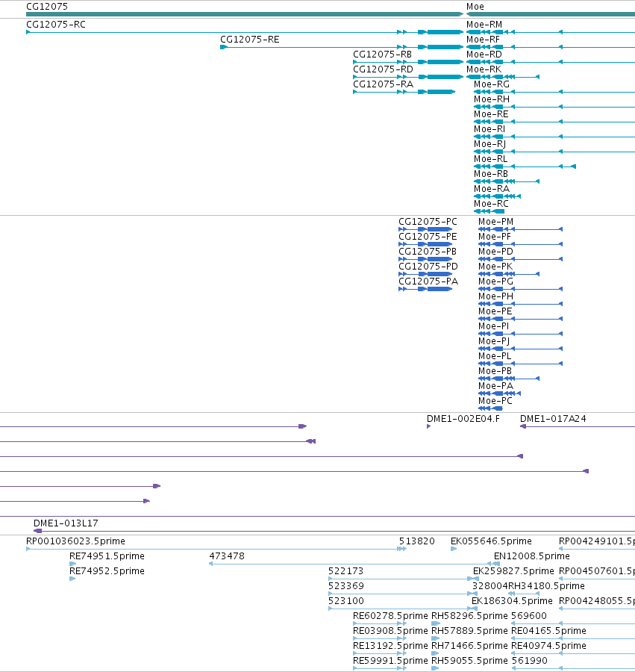
Task: Open the Moe-PM protein label
Action: pyautogui.click(x=496, y=222)
